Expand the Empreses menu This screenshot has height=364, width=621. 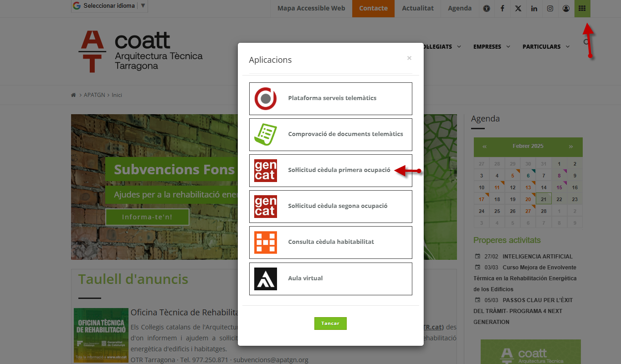click(491, 46)
